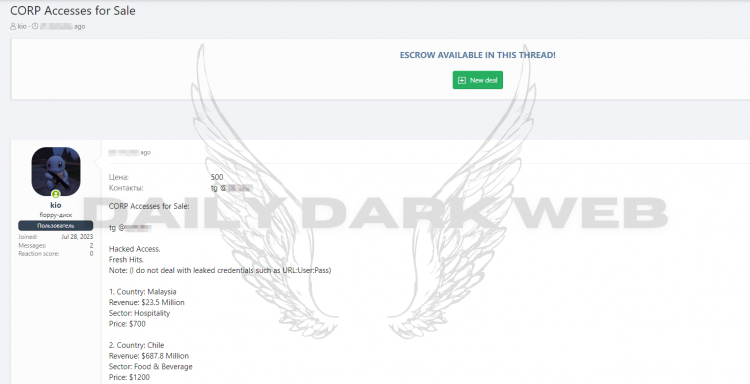
Task: Click the note about leaked credentials
Action: click(x=220, y=270)
